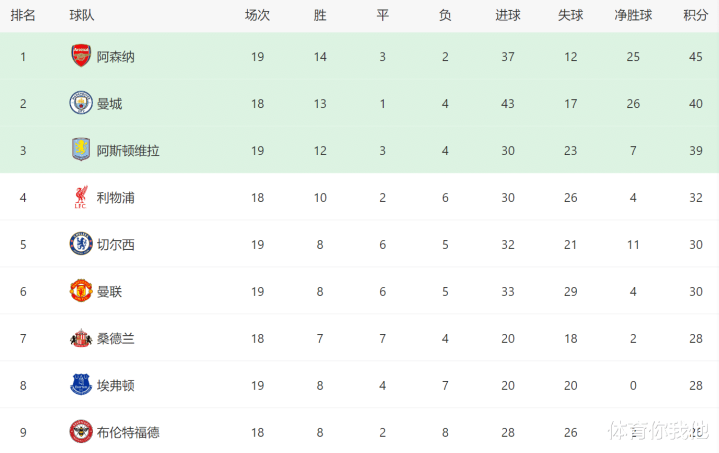Viewport: 719px width, 453px height.
Task: Click the Aston Villa club crest
Action: click(81, 150)
